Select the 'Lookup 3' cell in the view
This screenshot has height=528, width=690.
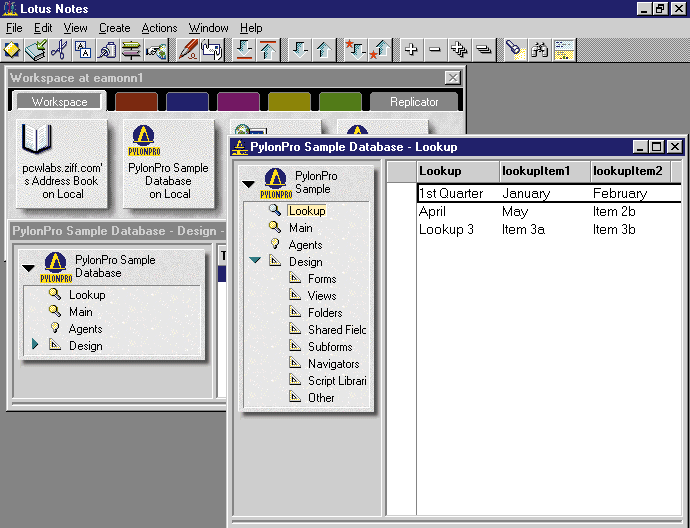tap(446, 230)
